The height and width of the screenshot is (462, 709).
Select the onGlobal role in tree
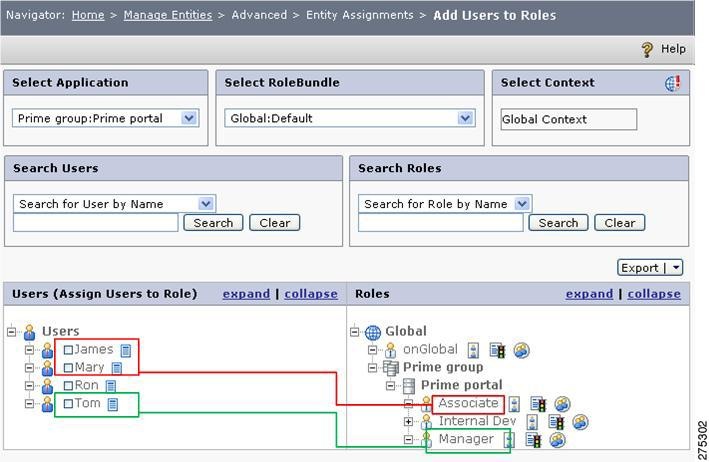pos(430,349)
